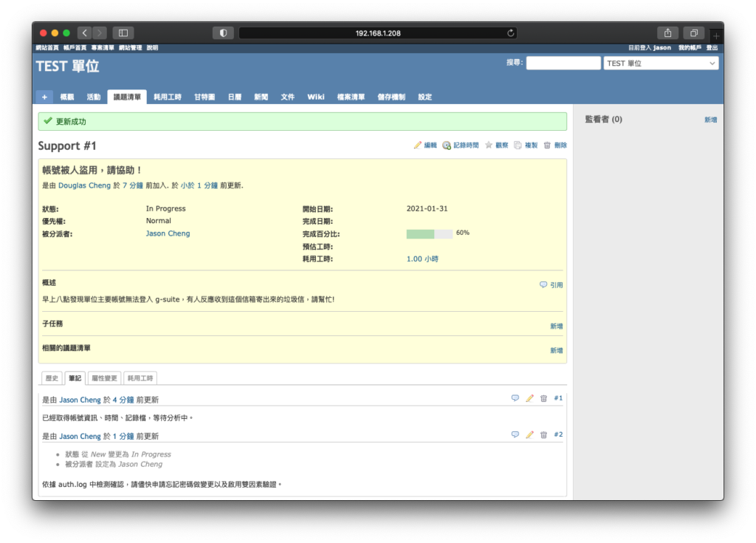Click the blue plus new-object button in project menu

[44, 97]
